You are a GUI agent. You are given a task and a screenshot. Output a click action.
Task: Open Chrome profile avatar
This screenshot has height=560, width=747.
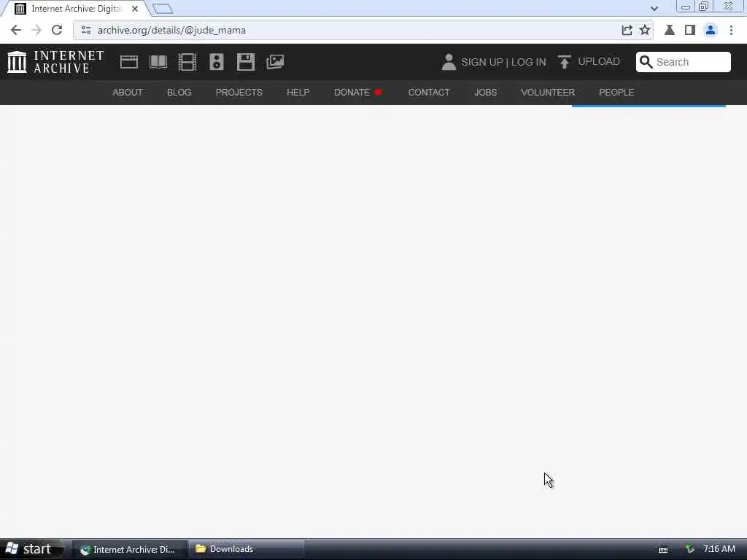click(x=711, y=30)
